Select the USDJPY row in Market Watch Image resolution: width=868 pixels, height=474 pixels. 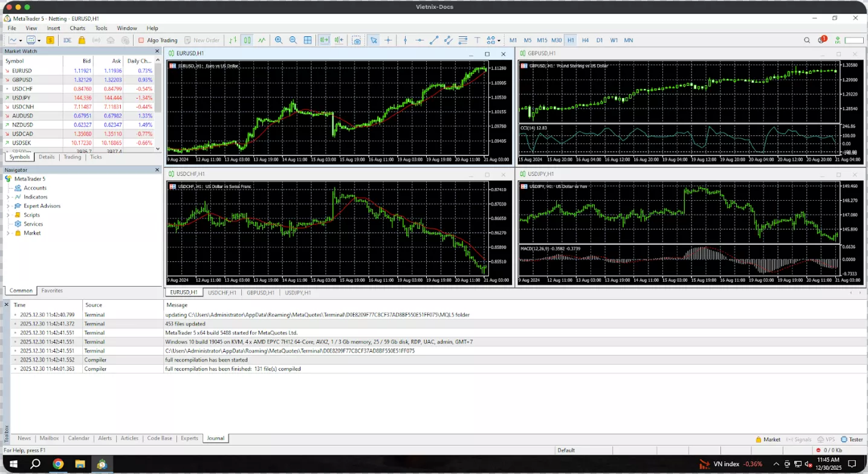pos(22,97)
